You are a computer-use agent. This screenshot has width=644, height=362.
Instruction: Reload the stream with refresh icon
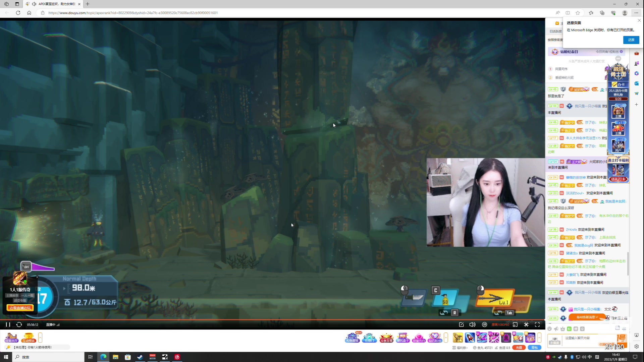19,324
